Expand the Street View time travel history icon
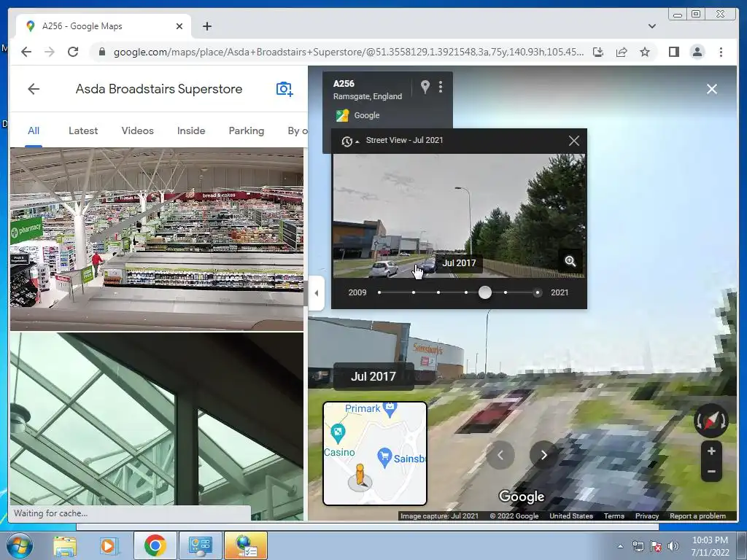747x560 pixels. pyautogui.click(x=349, y=141)
